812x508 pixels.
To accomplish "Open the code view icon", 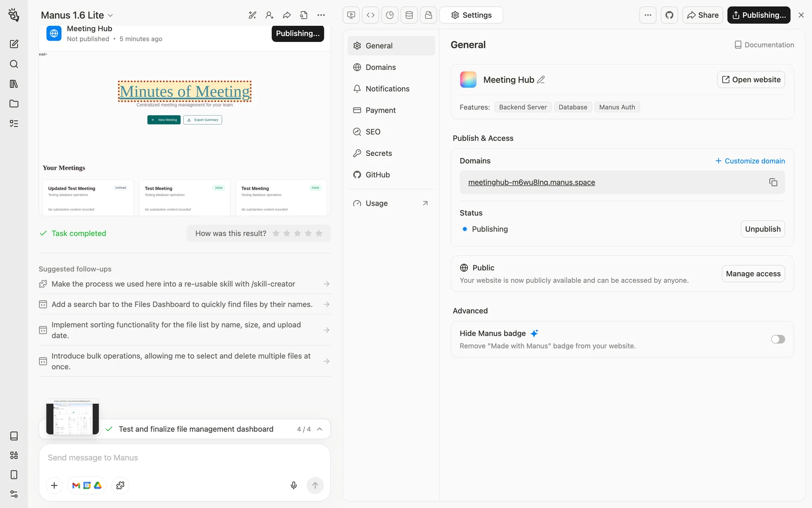I will 370,15.
